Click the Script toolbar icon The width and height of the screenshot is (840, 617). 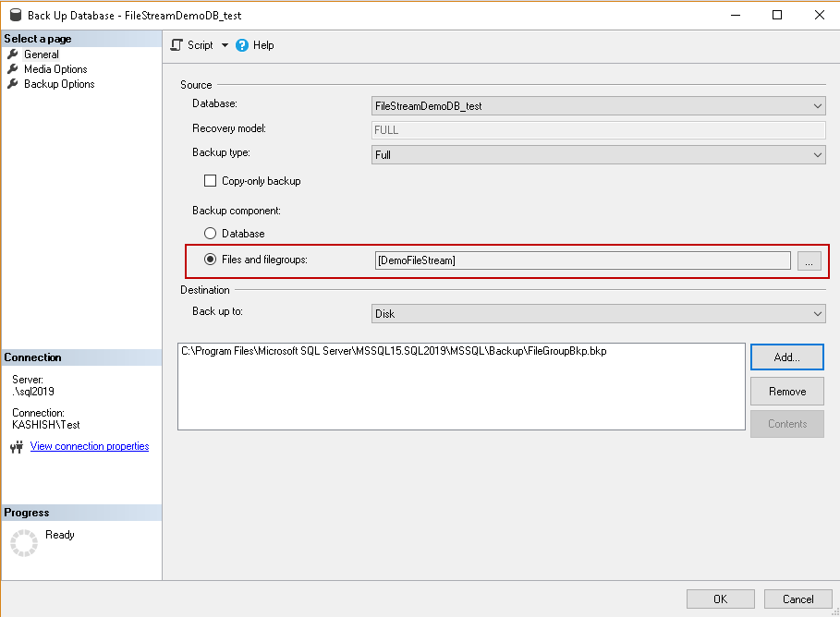(x=177, y=45)
